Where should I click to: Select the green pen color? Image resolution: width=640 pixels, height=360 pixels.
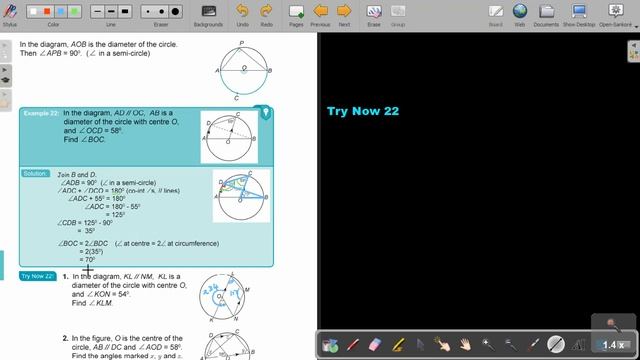pos(74,11)
